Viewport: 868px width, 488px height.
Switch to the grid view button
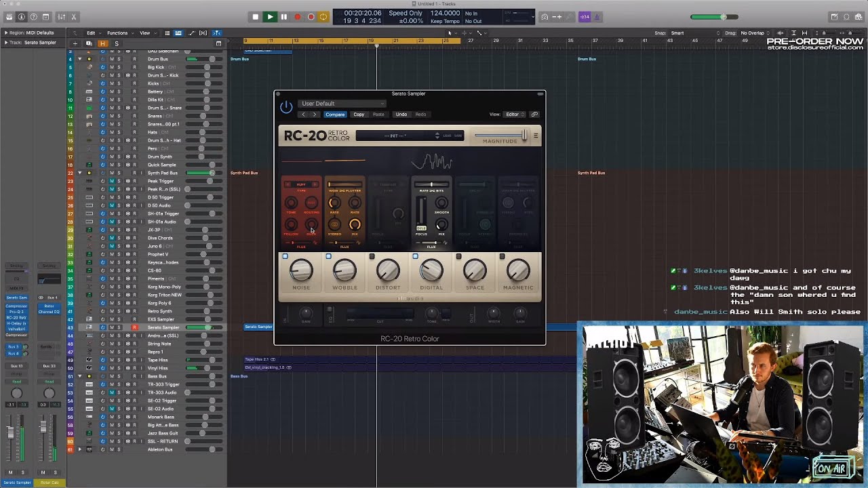(x=167, y=33)
